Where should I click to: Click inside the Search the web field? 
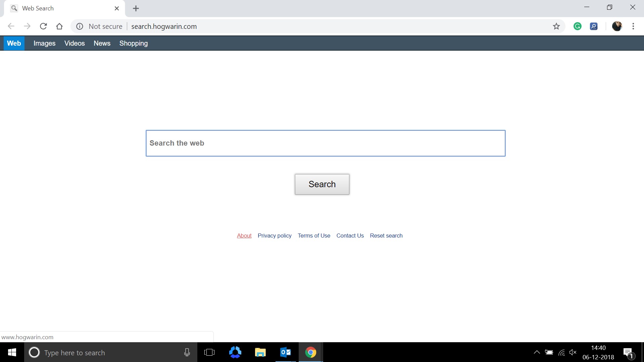[x=325, y=143]
